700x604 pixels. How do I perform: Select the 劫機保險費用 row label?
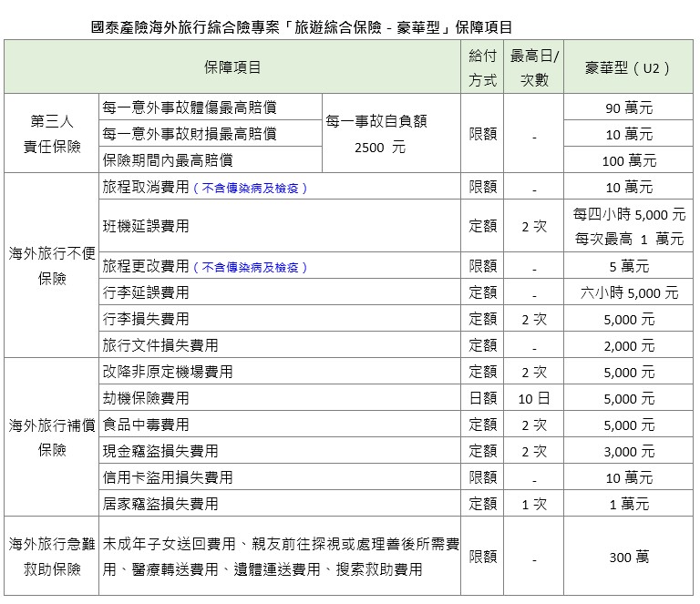146,399
